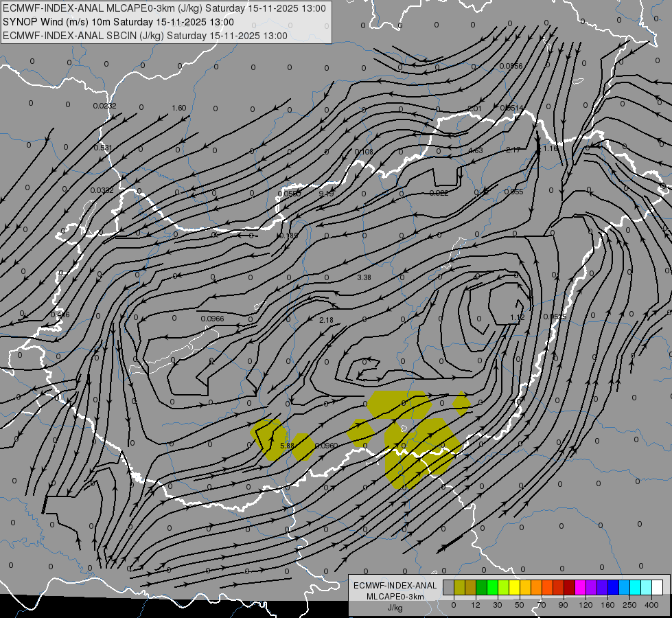Click the '70' legend tick value
The image size is (672, 618).
(542, 605)
